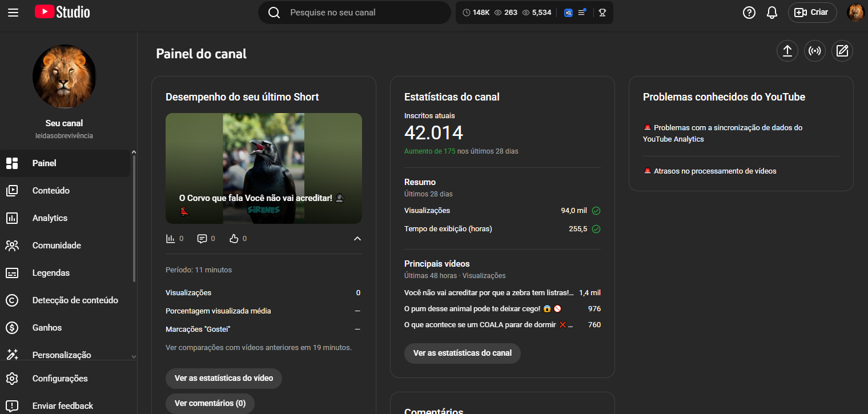Open Legendas in the sidebar
This screenshot has height=414, width=868.
pos(66,273)
